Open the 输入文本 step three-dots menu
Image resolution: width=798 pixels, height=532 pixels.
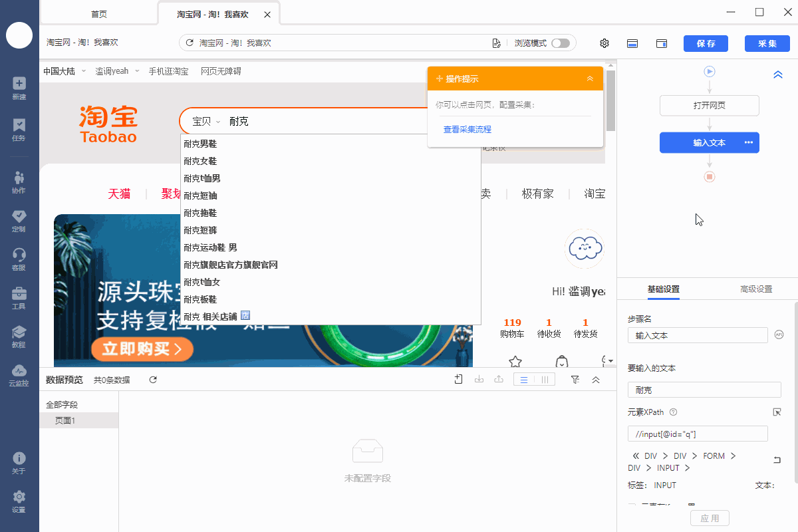coord(748,142)
